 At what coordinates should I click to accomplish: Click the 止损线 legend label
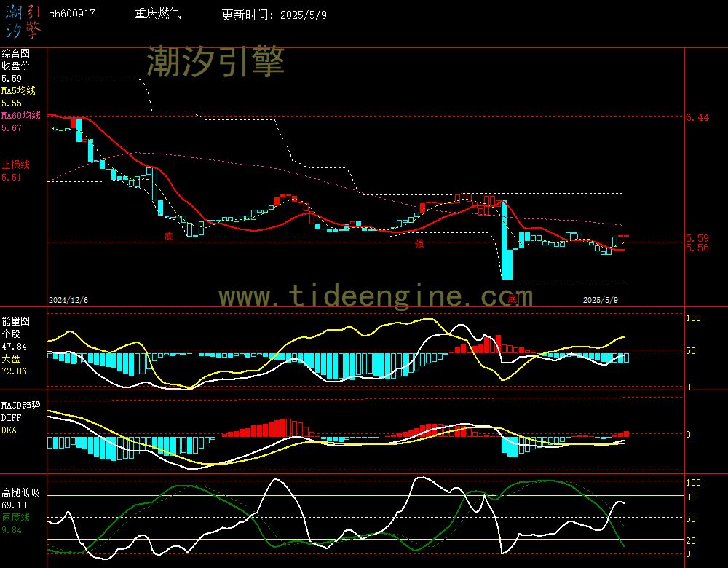tap(16, 165)
